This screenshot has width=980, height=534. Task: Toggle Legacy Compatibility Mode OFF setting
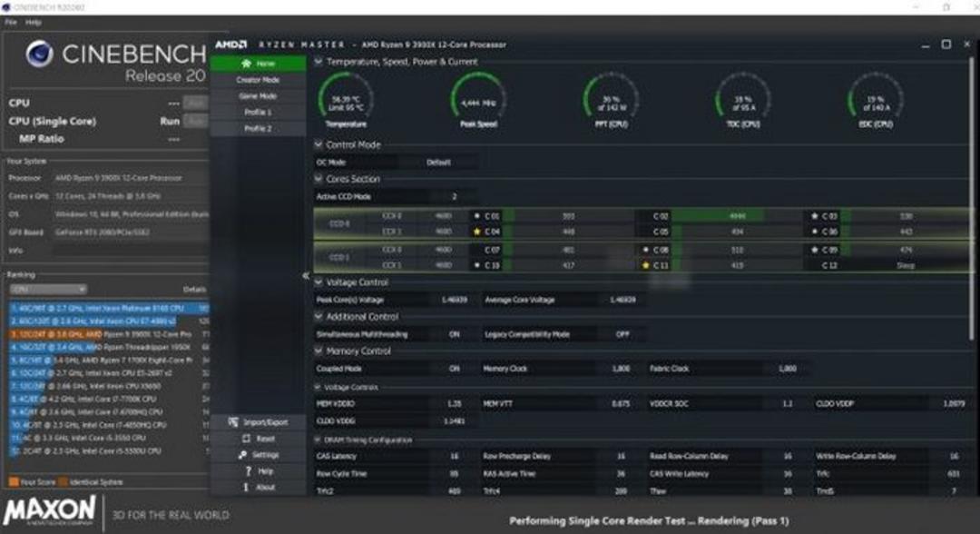(622, 334)
